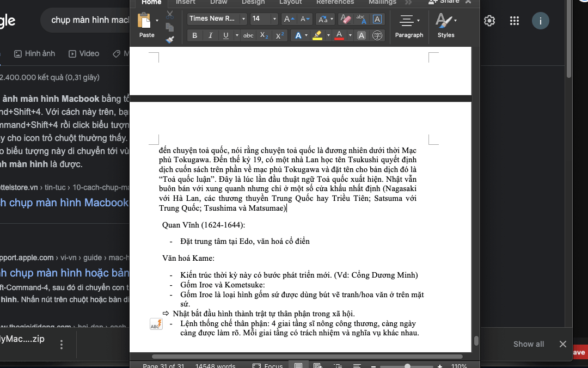The width and height of the screenshot is (588, 368).
Task: Click the Cut scissors icon
Action: pyautogui.click(x=170, y=15)
